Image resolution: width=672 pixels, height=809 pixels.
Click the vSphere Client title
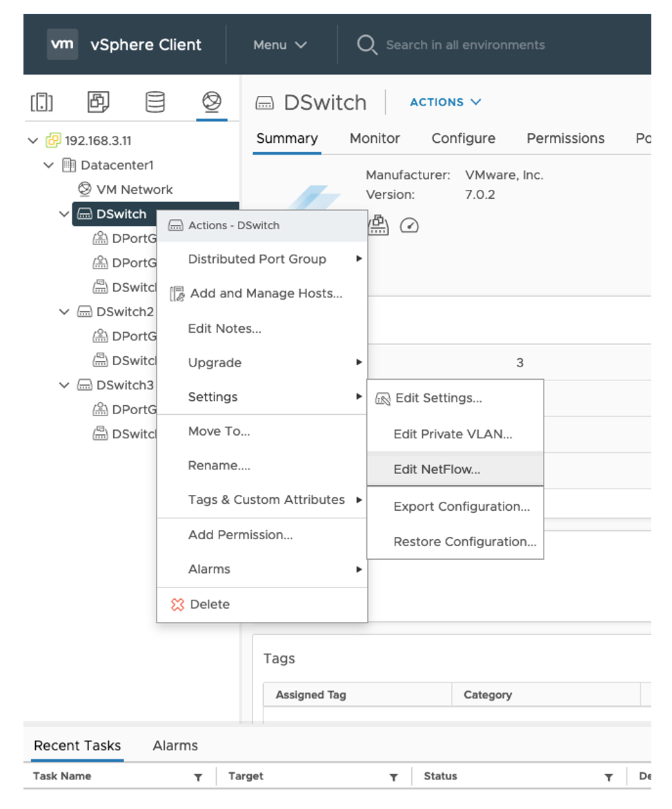tap(146, 45)
